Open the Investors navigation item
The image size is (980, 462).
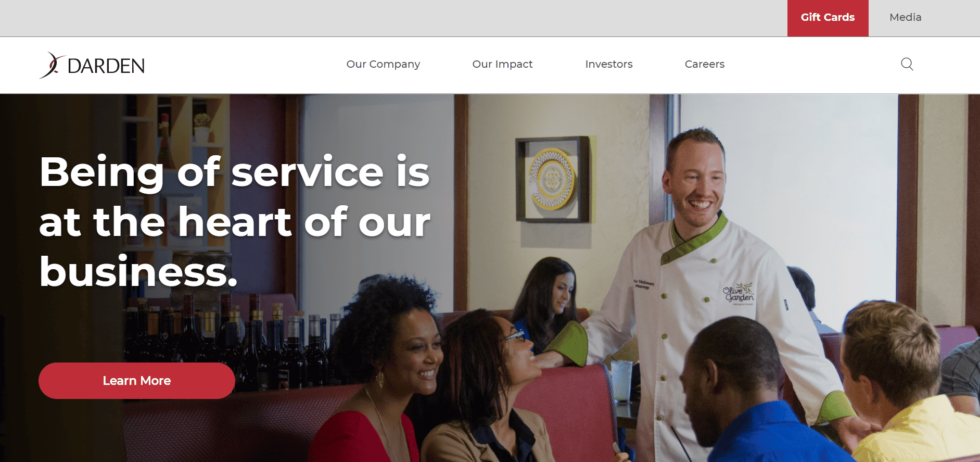tap(608, 64)
